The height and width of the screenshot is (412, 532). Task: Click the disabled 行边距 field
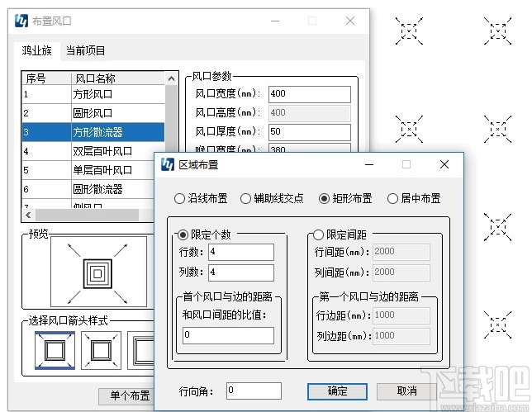(x=401, y=315)
